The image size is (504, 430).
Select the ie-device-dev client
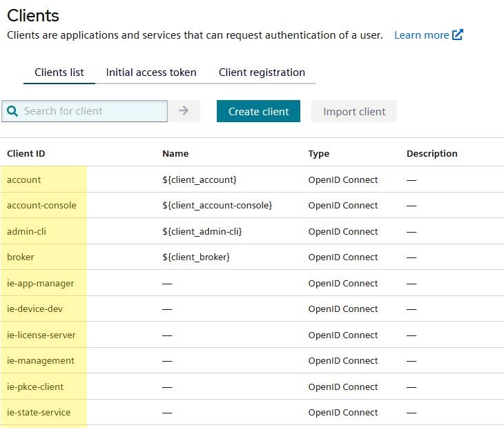pyautogui.click(x=35, y=309)
